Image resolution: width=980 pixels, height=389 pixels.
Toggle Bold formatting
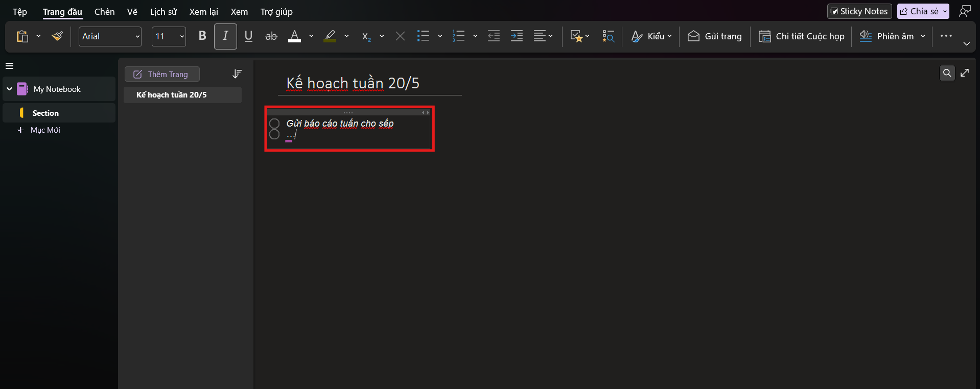click(x=202, y=36)
